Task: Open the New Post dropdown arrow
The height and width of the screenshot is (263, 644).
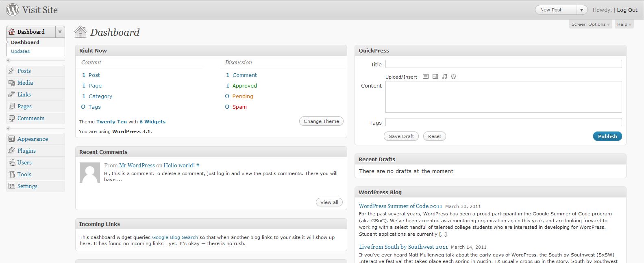Action: pos(582,10)
